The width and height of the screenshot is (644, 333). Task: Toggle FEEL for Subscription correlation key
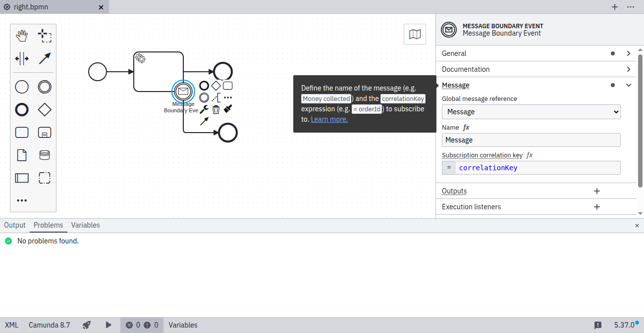point(530,155)
